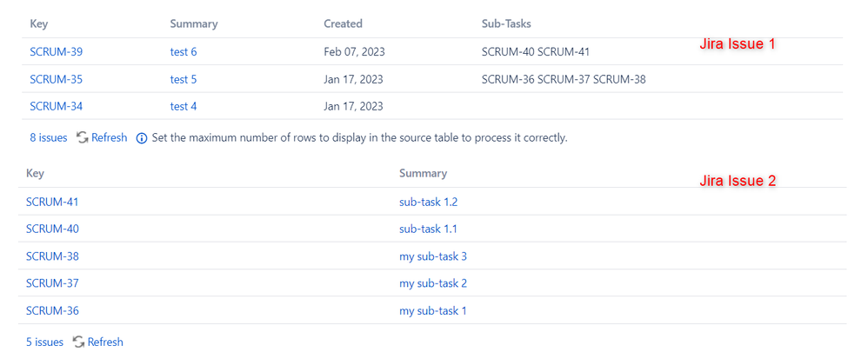Viewport: 868px width, 359px height.
Task: Click the Sub-Tasks column header
Action: [506, 23]
